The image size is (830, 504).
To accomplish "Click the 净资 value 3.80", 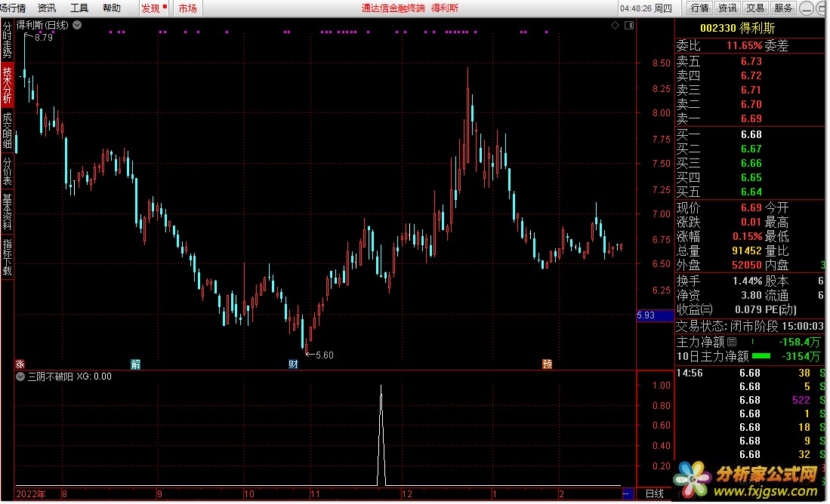I will coord(751,295).
